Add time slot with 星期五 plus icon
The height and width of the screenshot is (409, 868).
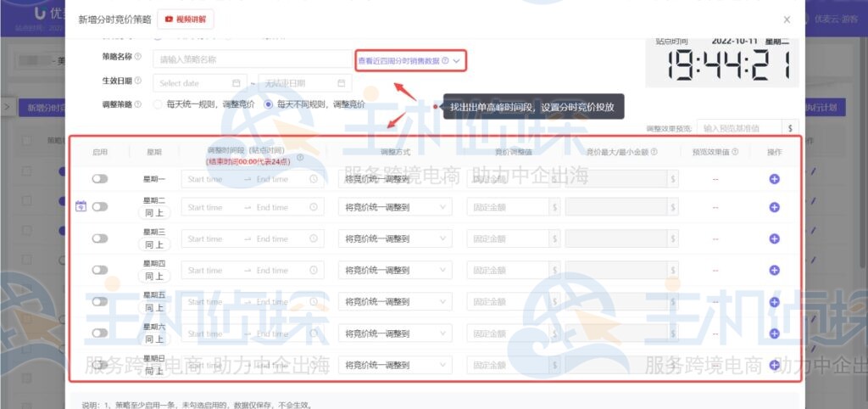775,302
